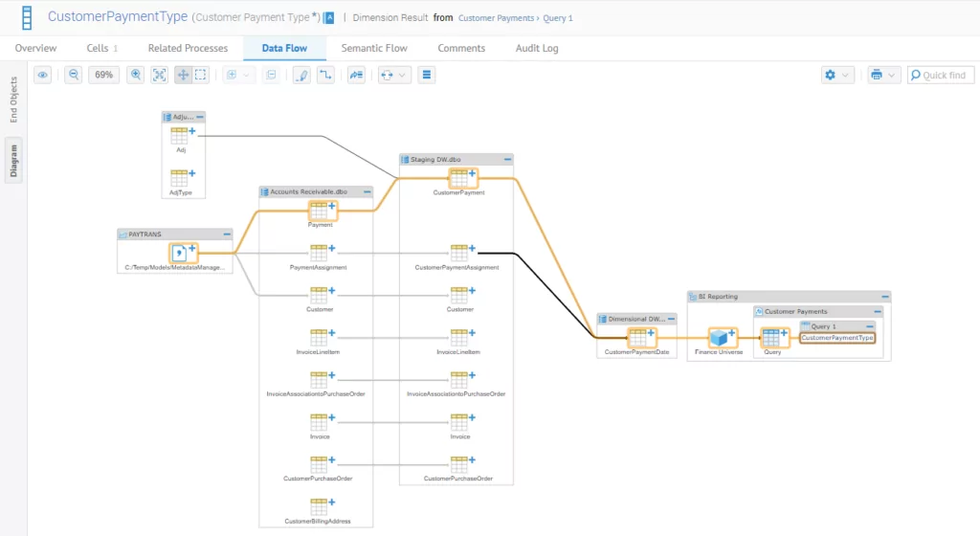The image size is (980, 536).
Task: Click the zoom out magnifier icon
Action: 73,75
